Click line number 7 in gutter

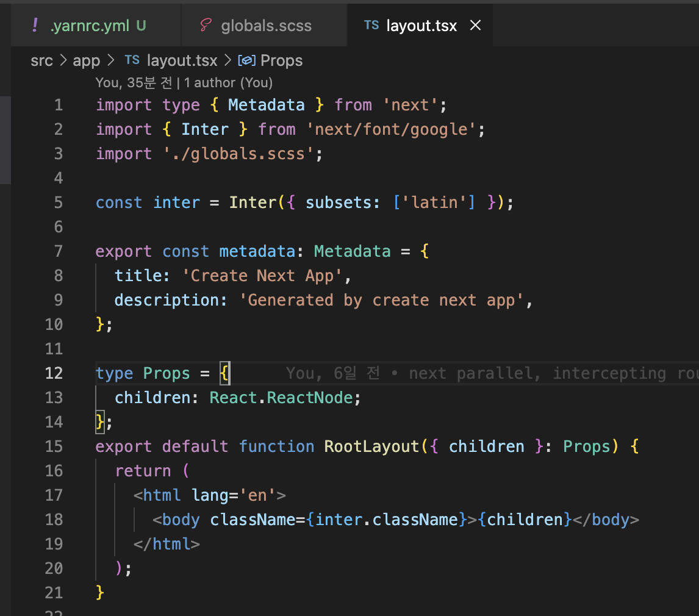click(59, 251)
